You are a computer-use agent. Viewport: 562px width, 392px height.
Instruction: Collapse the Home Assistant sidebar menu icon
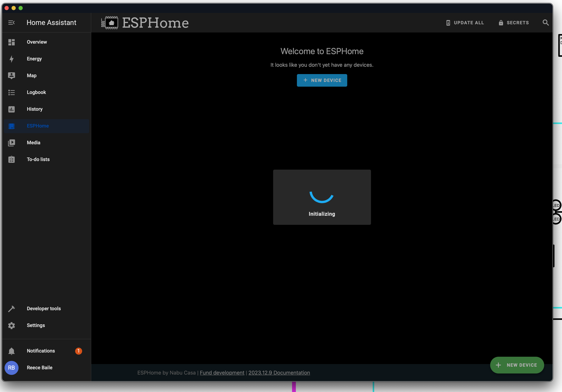(x=11, y=23)
